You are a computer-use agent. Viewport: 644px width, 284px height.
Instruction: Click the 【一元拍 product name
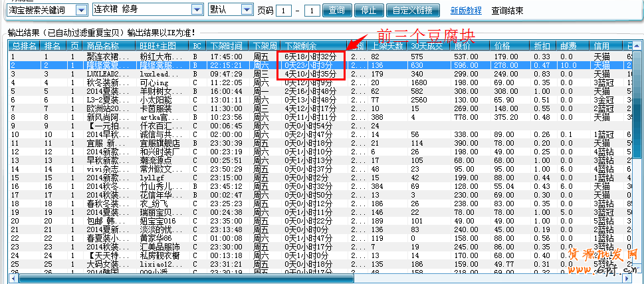click(x=108, y=126)
